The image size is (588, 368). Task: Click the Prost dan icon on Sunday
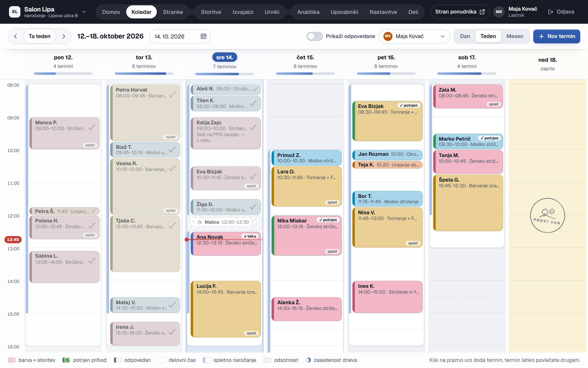pyautogui.click(x=547, y=215)
